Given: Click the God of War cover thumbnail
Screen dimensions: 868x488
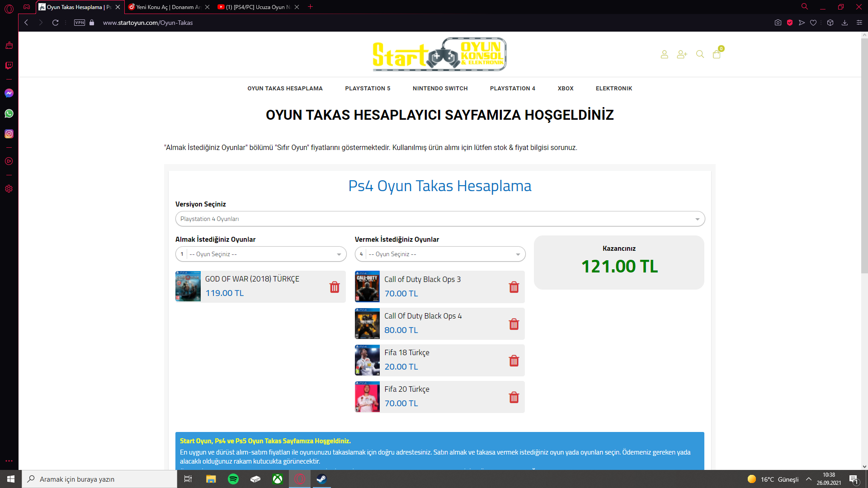Looking at the screenshot, I should 188,286.
